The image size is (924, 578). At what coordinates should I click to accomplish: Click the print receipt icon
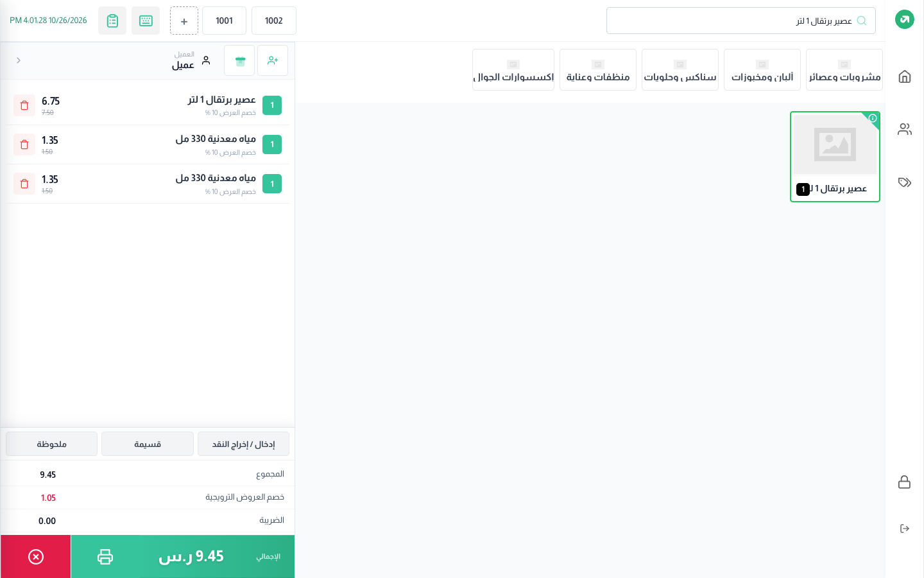(105, 557)
